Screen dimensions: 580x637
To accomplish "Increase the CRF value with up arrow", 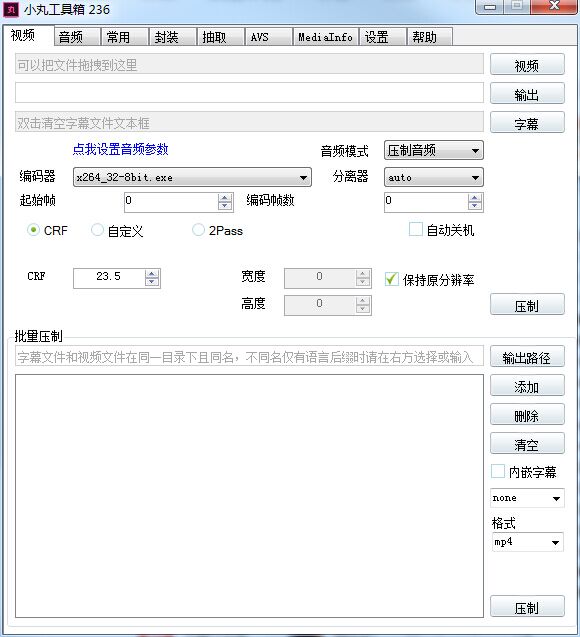I will point(152,274).
